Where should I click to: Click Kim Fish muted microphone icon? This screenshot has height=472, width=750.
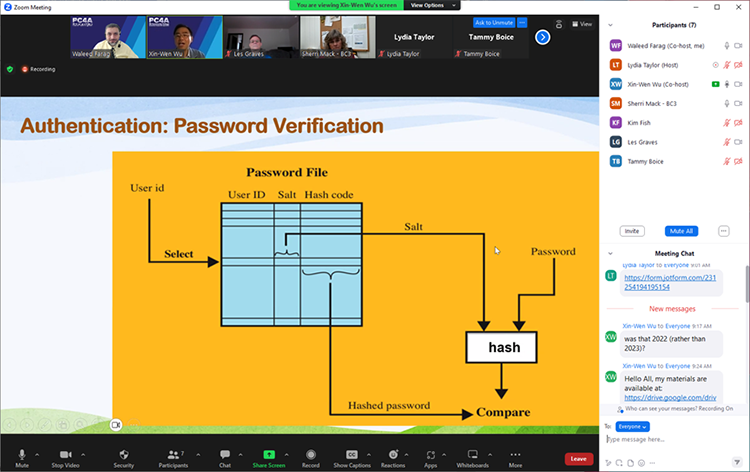point(727,123)
